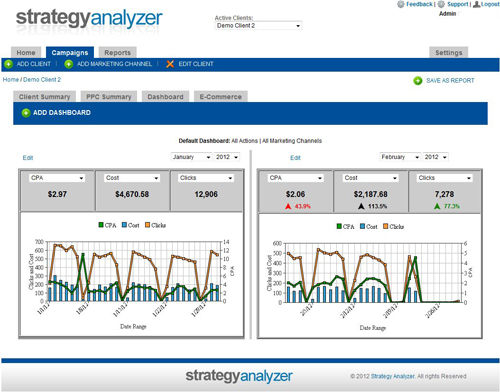Select the Campaigns tab
The width and height of the screenshot is (500, 392).
click(x=70, y=53)
